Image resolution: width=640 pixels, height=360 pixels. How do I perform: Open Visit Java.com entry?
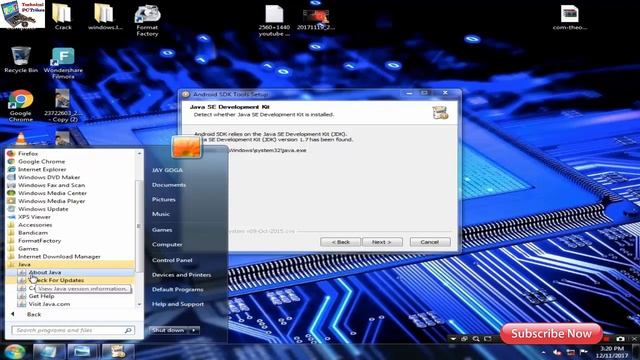click(x=49, y=304)
